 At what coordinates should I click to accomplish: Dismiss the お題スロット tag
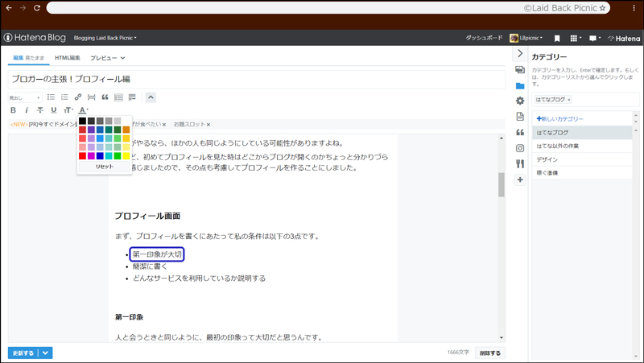208,125
